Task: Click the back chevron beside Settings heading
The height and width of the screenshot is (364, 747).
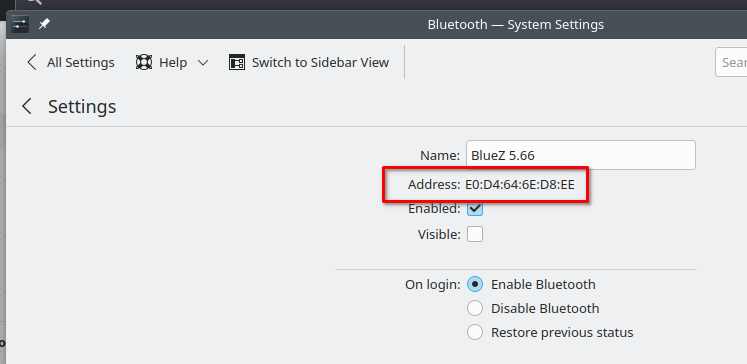Action: click(27, 106)
